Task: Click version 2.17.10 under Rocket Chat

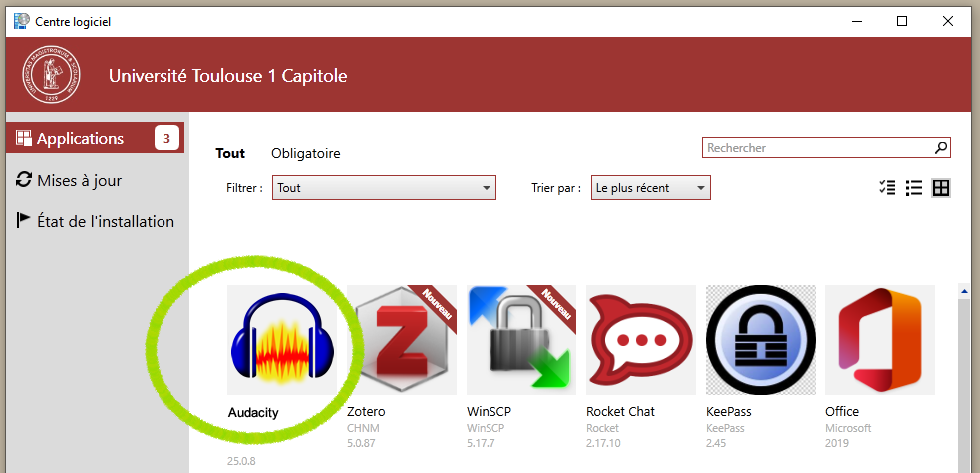Action: [x=603, y=444]
